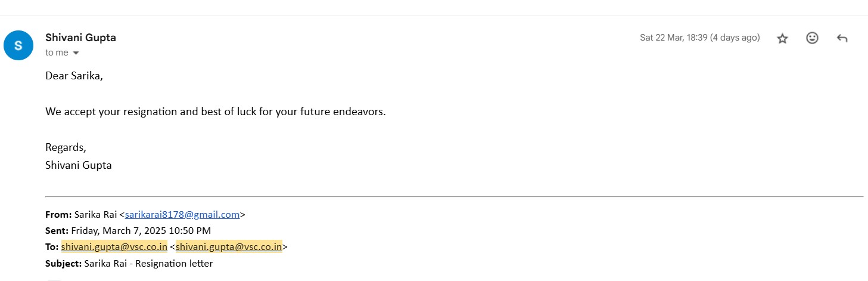Image resolution: width=868 pixels, height=281 pixels.
Task: Click the shivani.gupta@vsc.co.in link inside angle brackets
Action: (x=229, y=247)
